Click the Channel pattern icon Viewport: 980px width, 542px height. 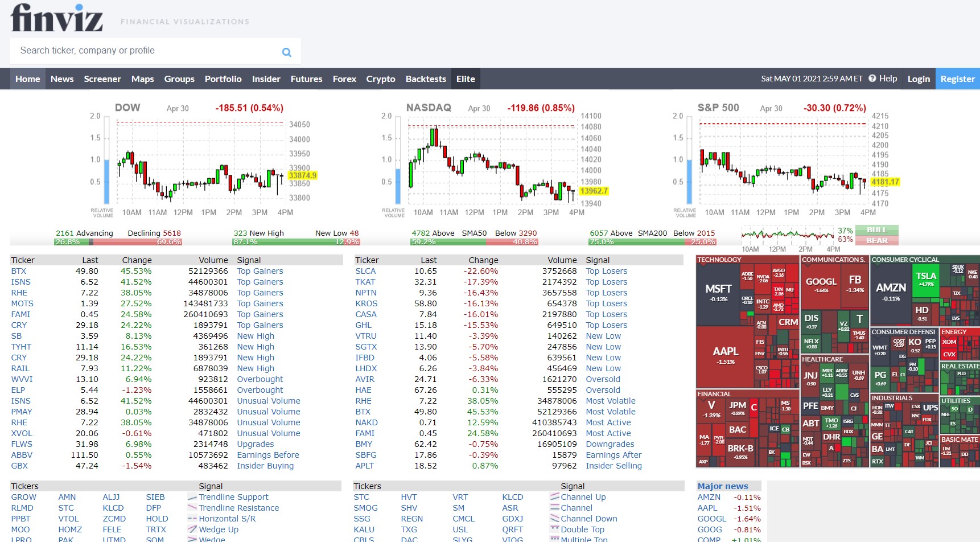click(x=555, y=508)
